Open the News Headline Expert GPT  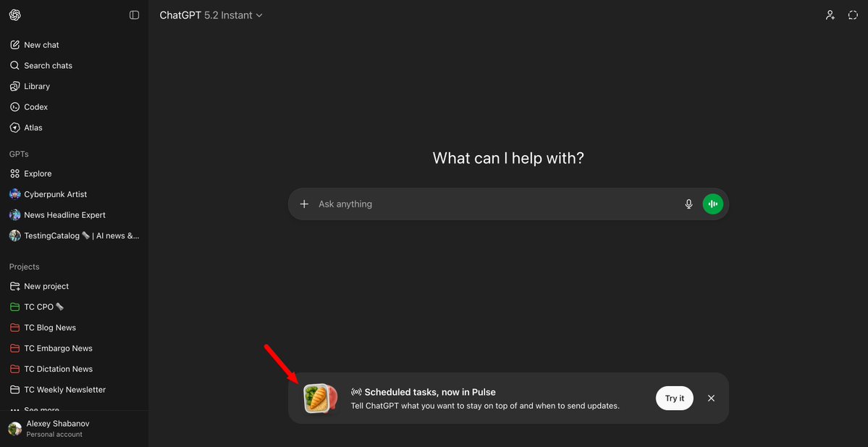click(74, 215)
